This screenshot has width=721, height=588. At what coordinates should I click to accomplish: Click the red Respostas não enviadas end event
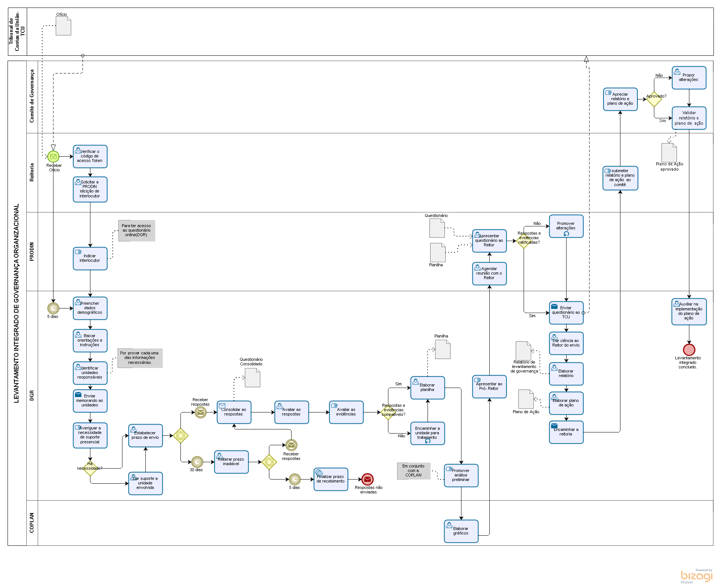(x=367, y=479)
